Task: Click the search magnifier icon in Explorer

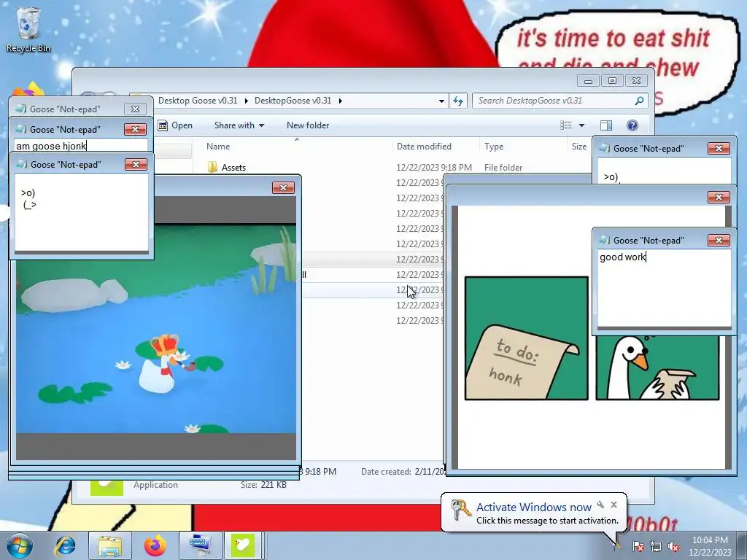Action: (x=639, y=101)
